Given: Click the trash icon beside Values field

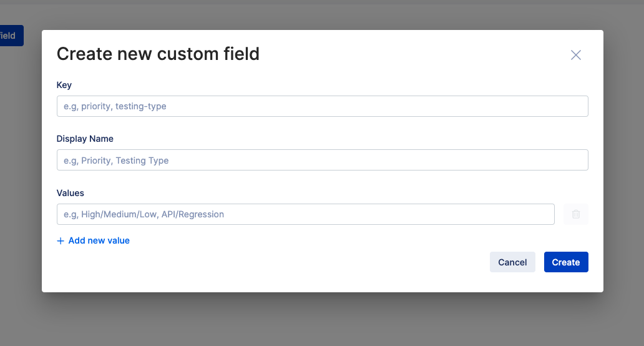Looking at the screenshot, I should (575, 214).
